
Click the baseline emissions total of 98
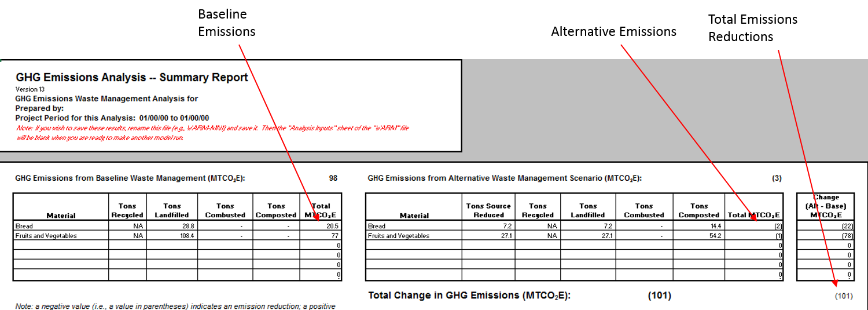click(333, 178)
